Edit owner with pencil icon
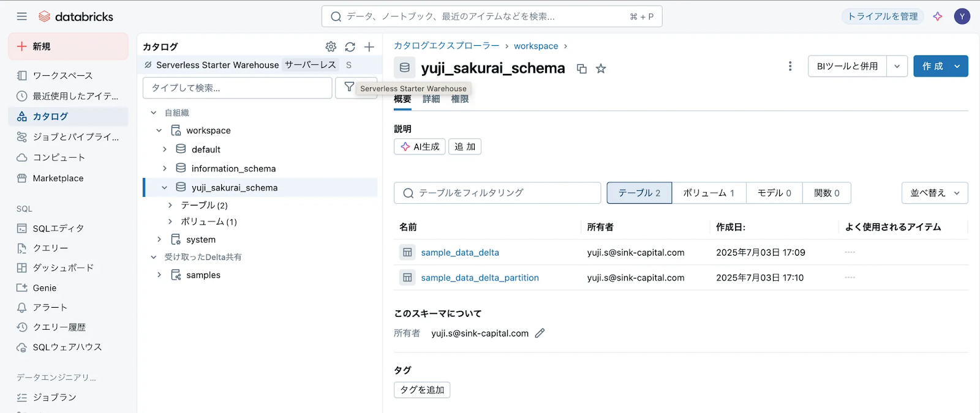Screen dimensions: 980x413 coord(540,333)
